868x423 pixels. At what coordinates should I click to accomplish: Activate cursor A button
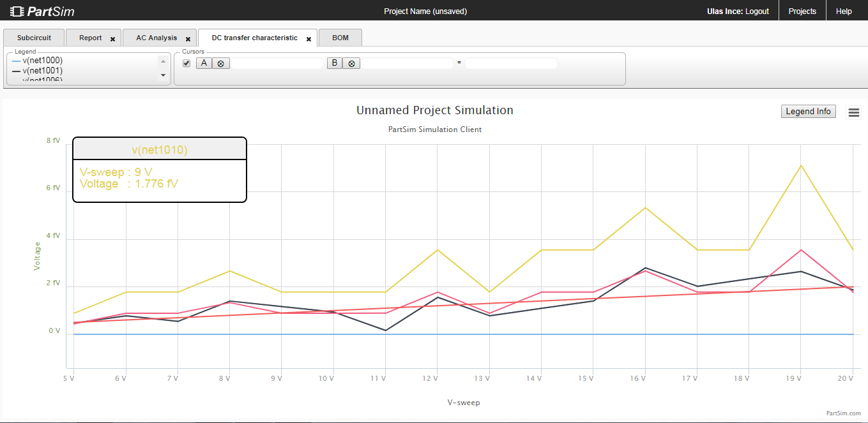(x=204, y=63)
